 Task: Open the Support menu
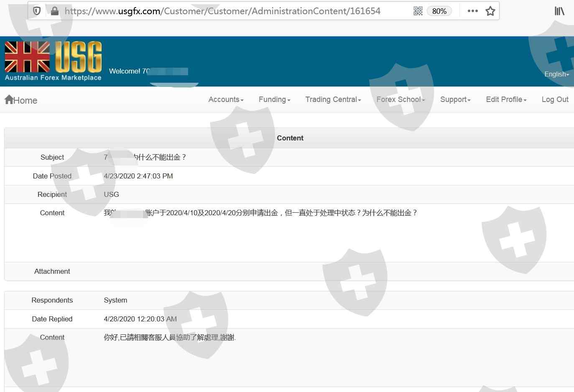pyautogui.click(x=455, y=99)
